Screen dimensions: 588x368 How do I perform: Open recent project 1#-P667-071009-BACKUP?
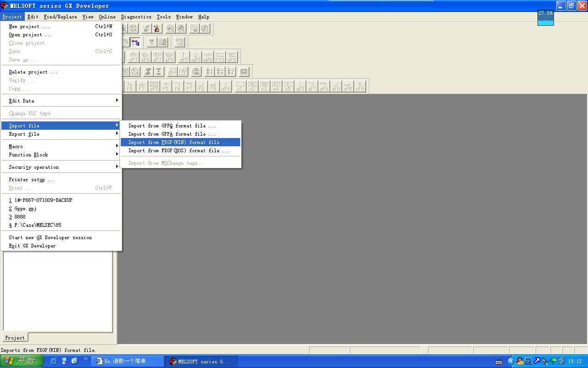(43, 200)
